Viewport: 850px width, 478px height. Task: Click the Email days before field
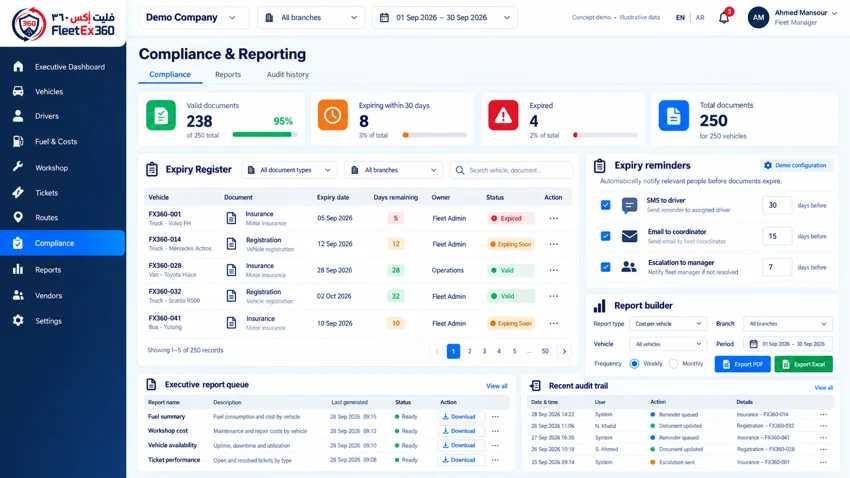point(777,236)
